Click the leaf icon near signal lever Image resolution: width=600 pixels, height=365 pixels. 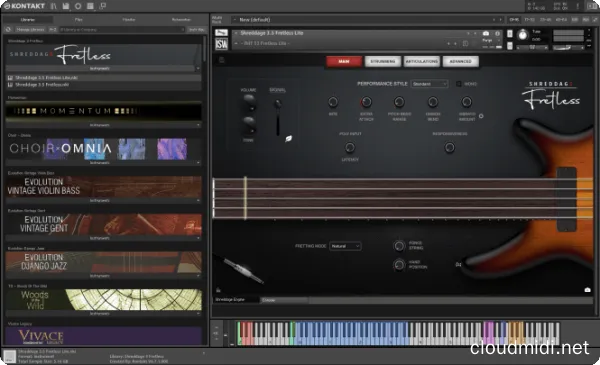289,139
